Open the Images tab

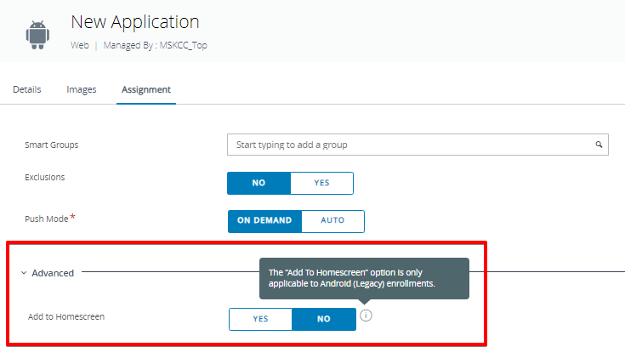[x=82, y=89]
